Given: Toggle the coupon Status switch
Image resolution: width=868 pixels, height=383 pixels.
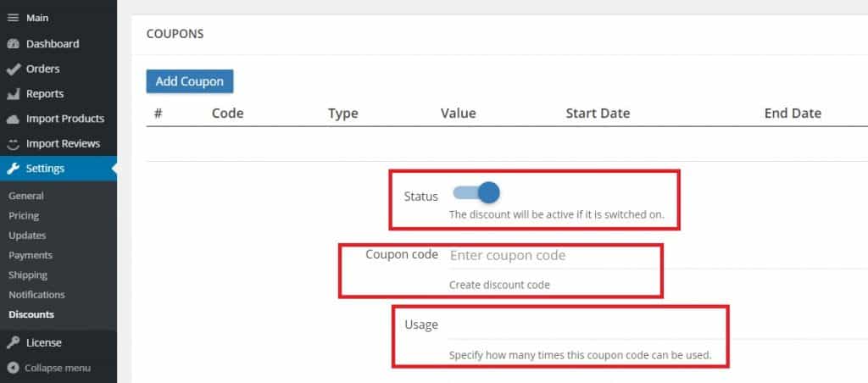Looking at the screenshot, I should point(476,192).
